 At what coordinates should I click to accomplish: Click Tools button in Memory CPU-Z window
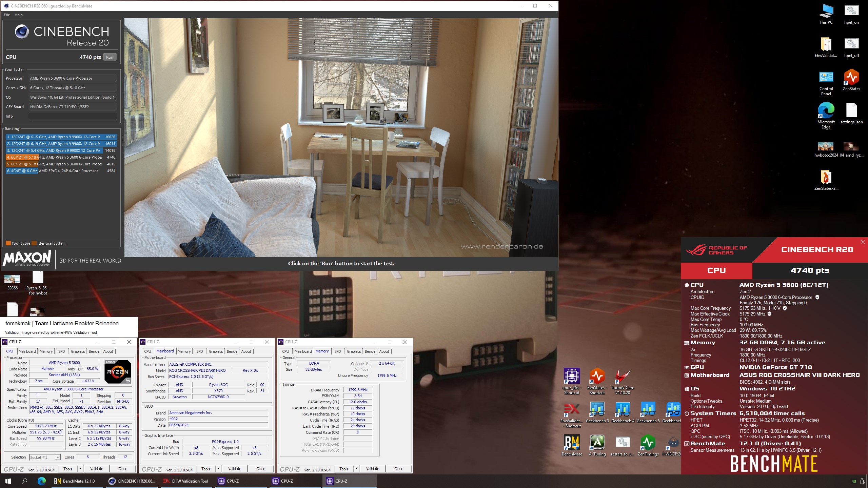point(344,469)
